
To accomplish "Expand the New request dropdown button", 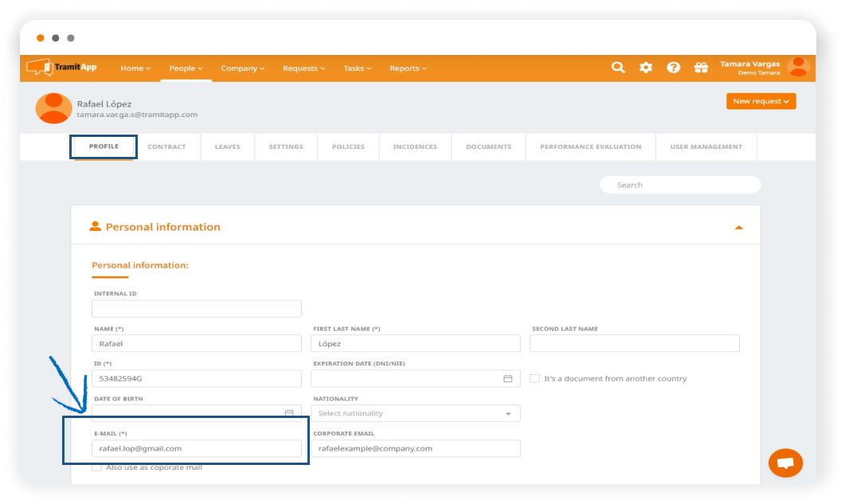I will 761,101.
